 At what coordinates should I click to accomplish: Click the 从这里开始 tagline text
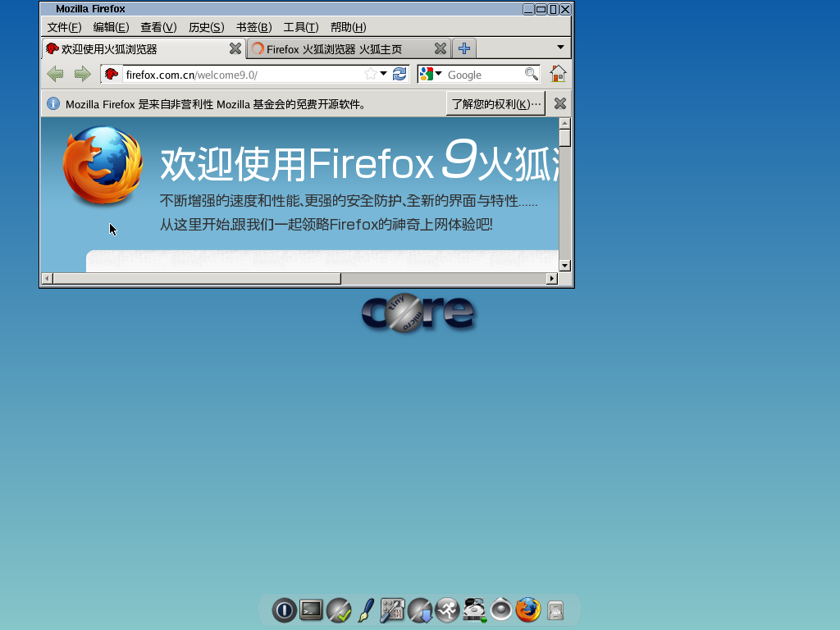pyautogui.click(x=326, y=224)
